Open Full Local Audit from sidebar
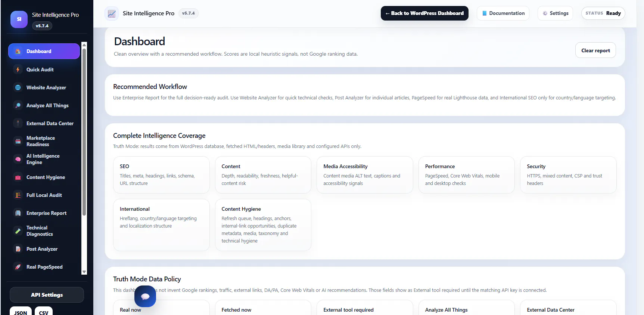Viewport: 644px width, 315px height. (44, 195)
